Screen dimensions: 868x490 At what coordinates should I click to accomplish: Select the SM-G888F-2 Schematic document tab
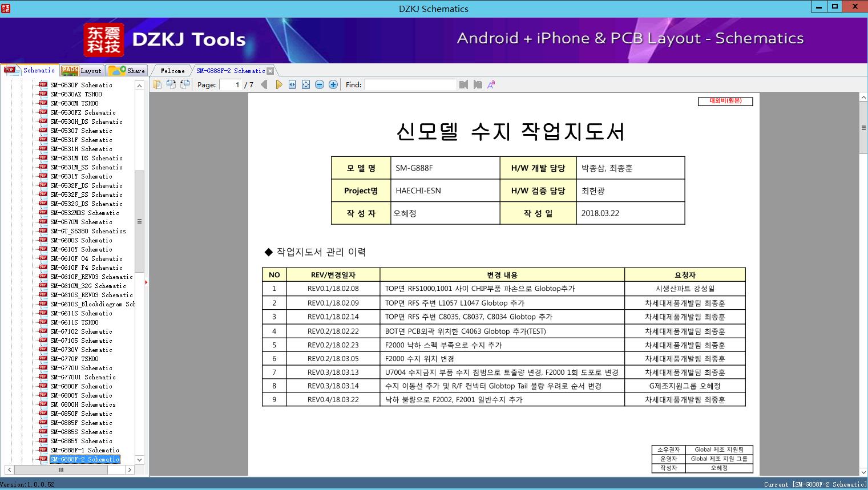pos(231,71)
